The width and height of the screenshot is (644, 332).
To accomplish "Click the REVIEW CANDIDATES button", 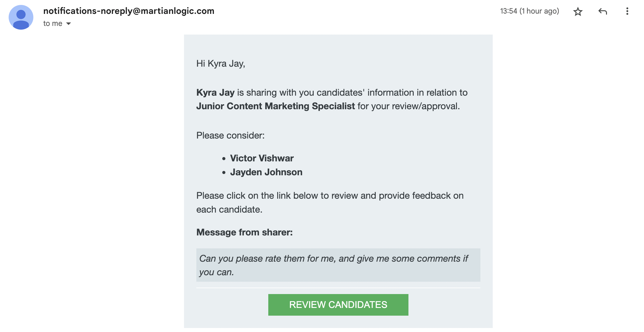I will 338,305.
